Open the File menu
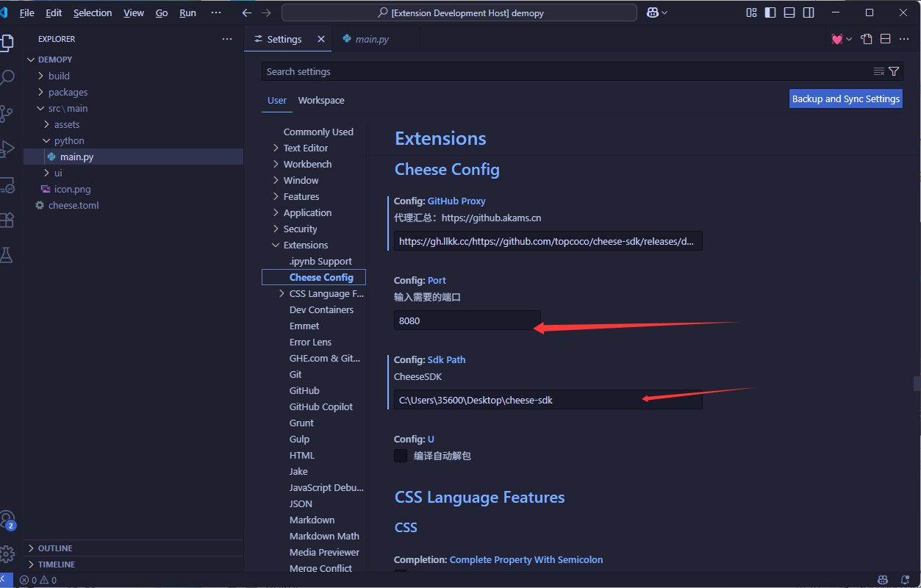921x588 pixels. pyautogui.click(x=27, y=12)
